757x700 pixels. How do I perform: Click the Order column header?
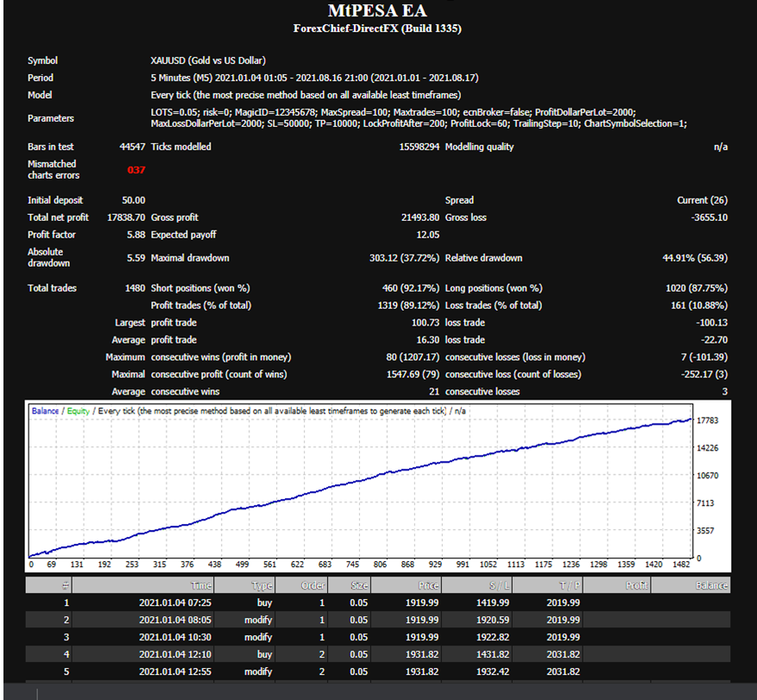click(x=314, y=585)
